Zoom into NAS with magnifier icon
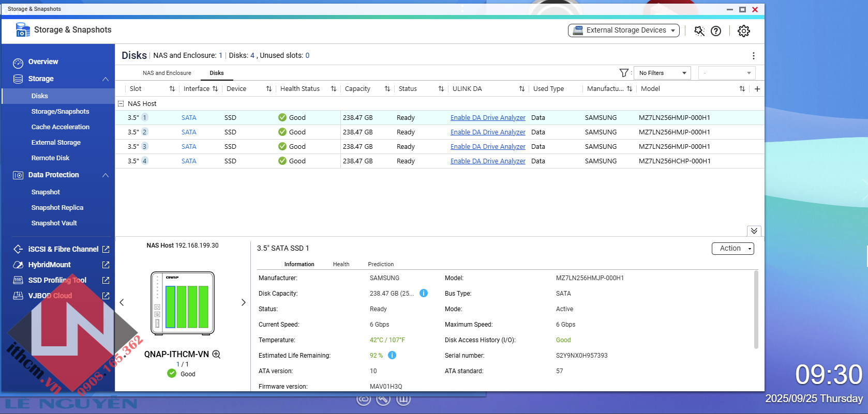 tap(217, 354)
